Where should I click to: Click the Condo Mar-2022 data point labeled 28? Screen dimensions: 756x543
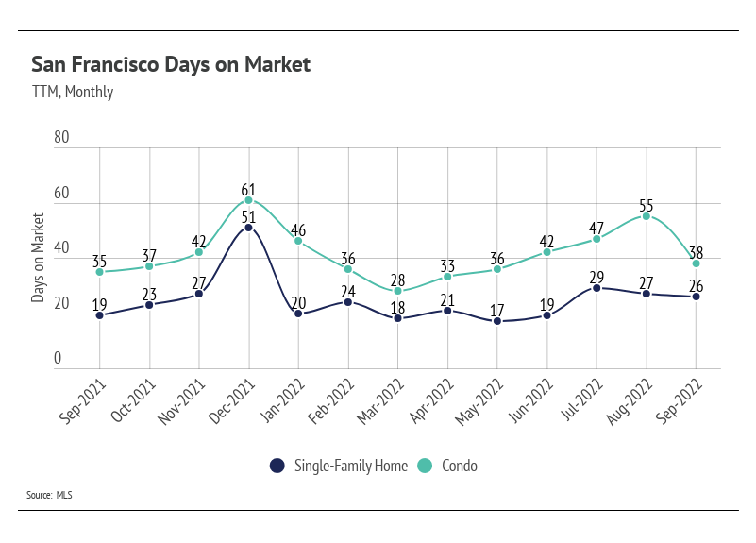pos(397,291)
